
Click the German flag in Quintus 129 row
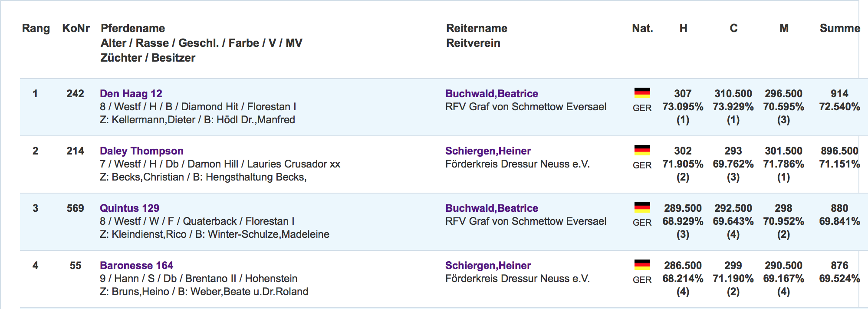click(642, 207)
